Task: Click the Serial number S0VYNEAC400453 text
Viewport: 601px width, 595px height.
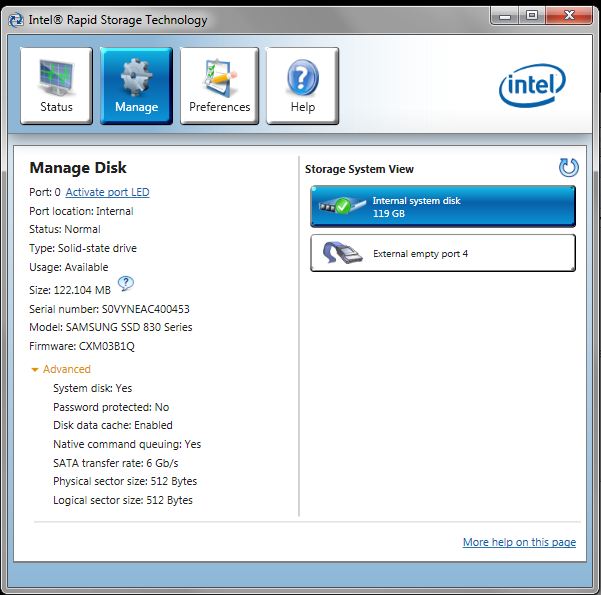Action: pos(109,309)
